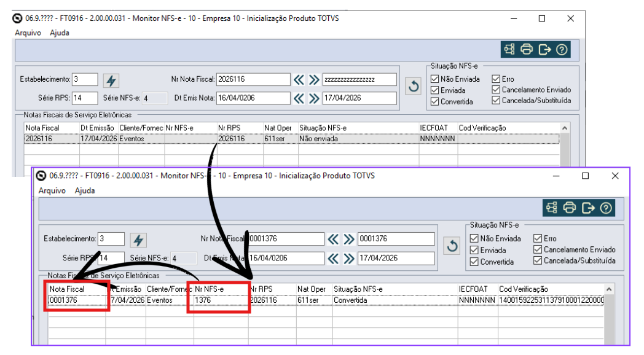Click right double-arrow beside Nr Nota Fiscal, back window
The image size is (644, 355).
[314, 80]
